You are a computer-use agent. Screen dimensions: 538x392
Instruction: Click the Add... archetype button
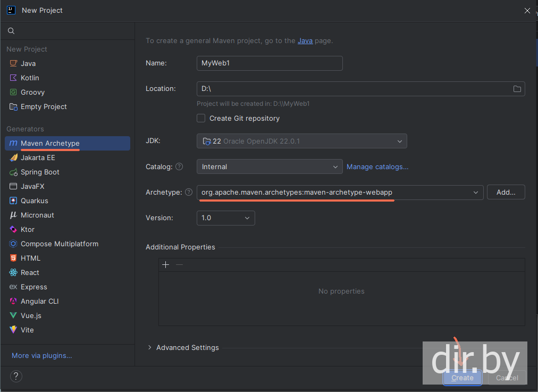pyautogui.click(x=506, y=192)
